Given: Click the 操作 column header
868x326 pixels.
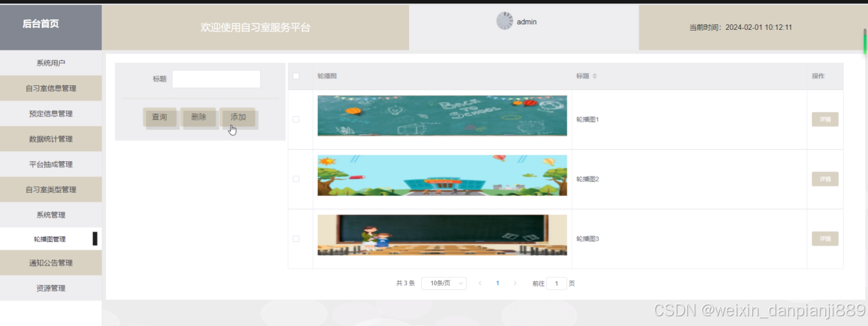Looking at the screenshot, I should pyautogui.click(x=818, y=76).
